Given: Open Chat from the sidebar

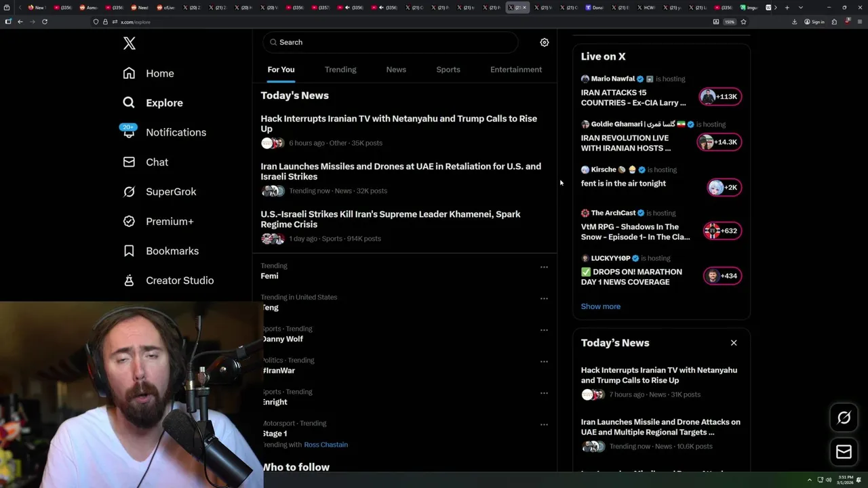Looking at the screenshot, I should (x=145, y=162).
